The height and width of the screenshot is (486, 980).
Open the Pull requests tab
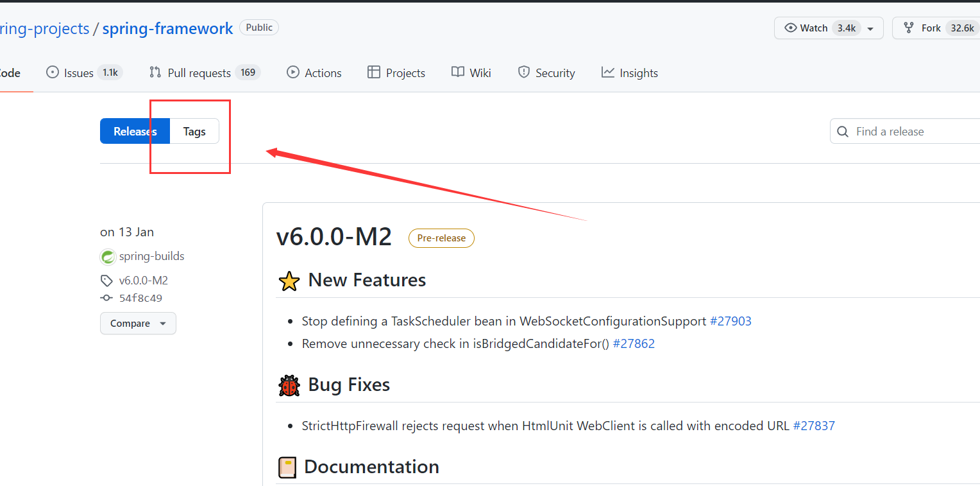pyautogui.click(x=205, y=73)
